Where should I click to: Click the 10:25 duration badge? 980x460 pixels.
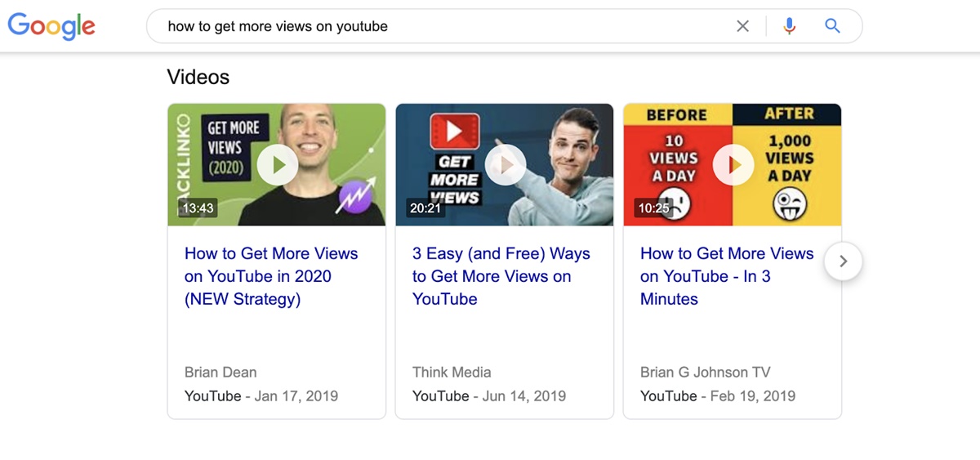point(653,208)
